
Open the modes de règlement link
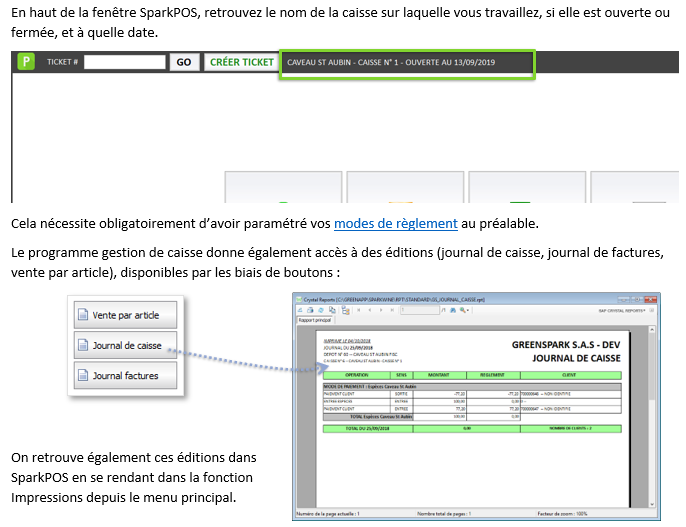point(395,224)
